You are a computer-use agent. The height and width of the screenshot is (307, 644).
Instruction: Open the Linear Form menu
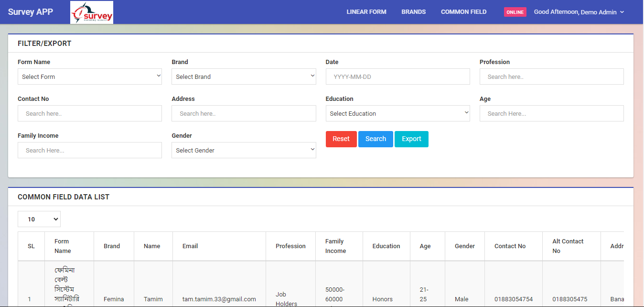[366, 12]
